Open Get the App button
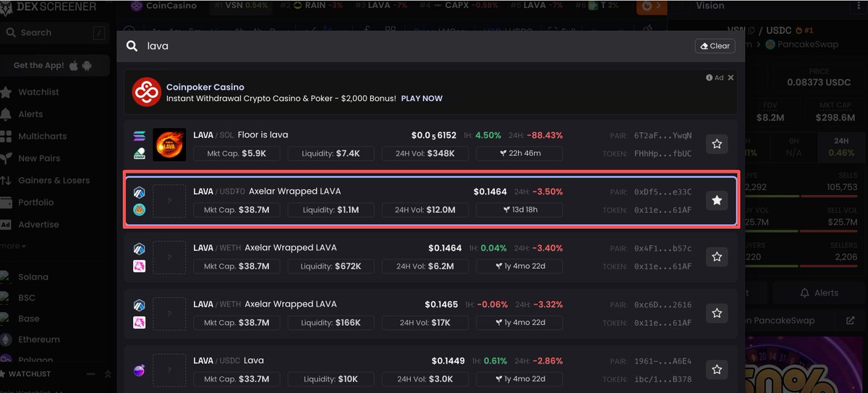The height and width of the screenshot is (393, 868). click(x=55, y=65)
